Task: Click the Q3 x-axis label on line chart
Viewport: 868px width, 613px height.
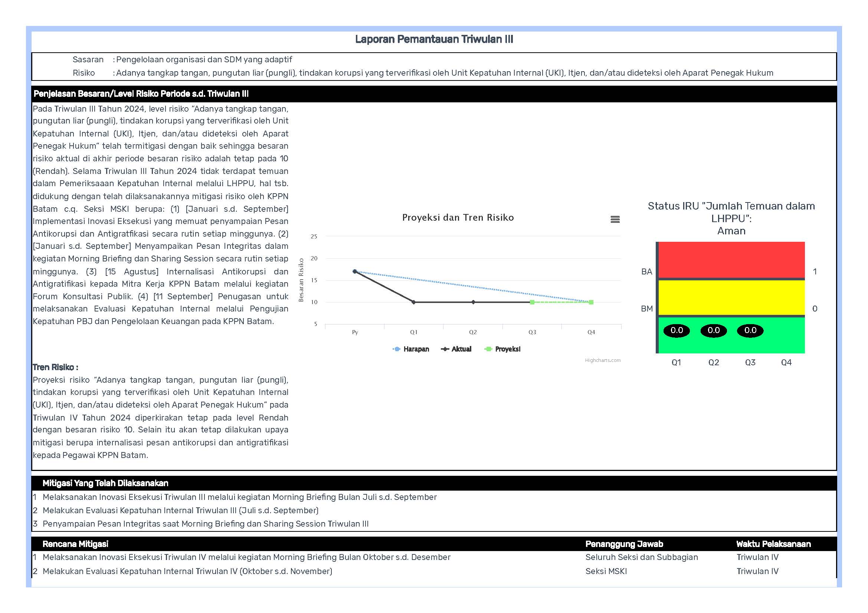Action: point(532,332)
